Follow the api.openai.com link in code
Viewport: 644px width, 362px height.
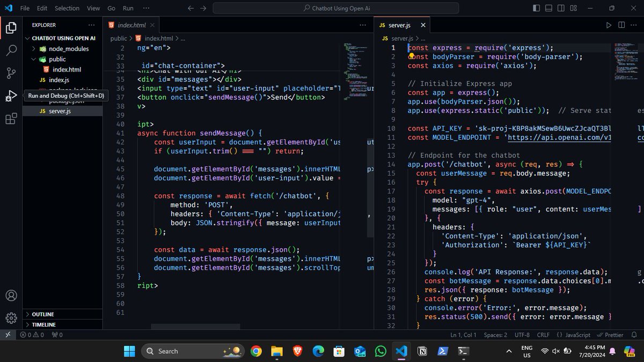click(x=559, y=137)
